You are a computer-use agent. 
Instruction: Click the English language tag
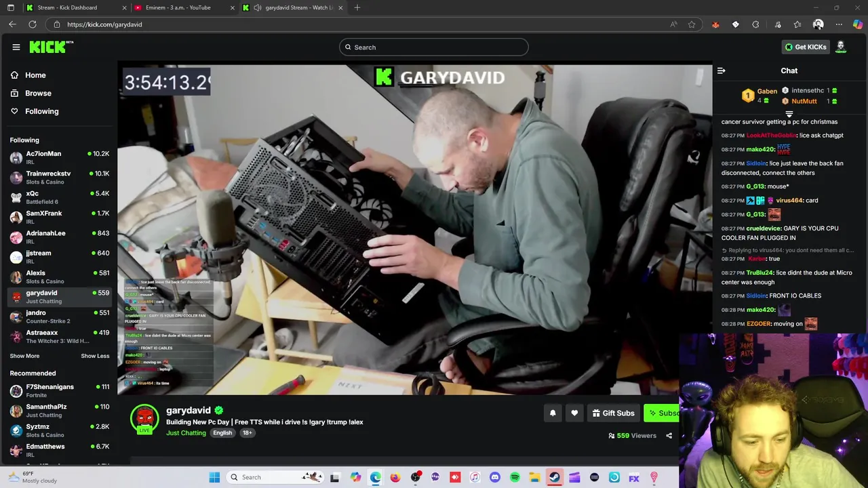point(222,432)
